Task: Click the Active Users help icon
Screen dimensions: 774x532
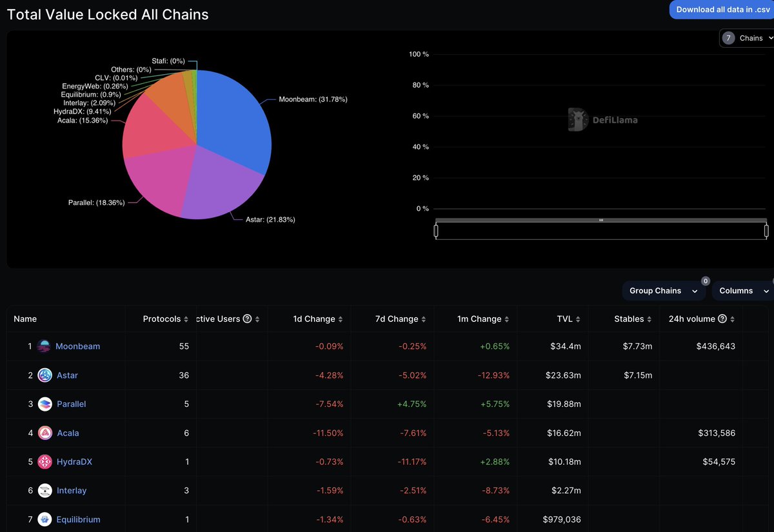Action: pyautogui.click(x=247, y=319)
